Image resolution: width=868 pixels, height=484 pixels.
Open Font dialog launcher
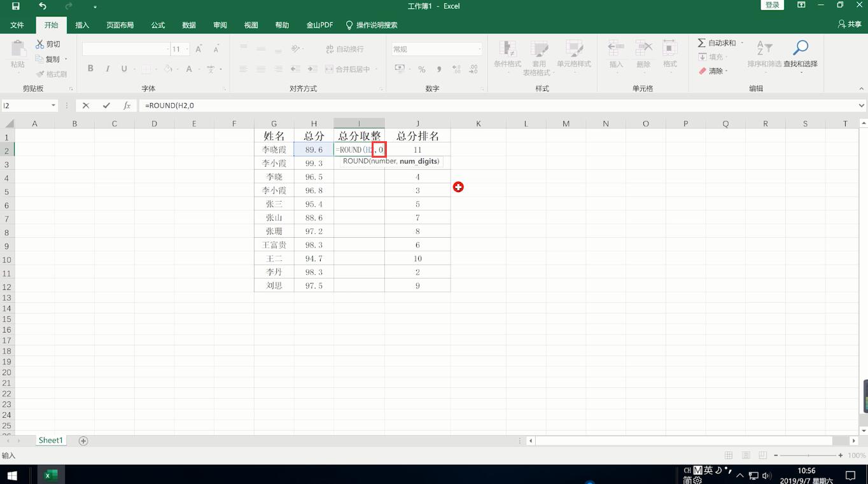(x=224, y=89)
